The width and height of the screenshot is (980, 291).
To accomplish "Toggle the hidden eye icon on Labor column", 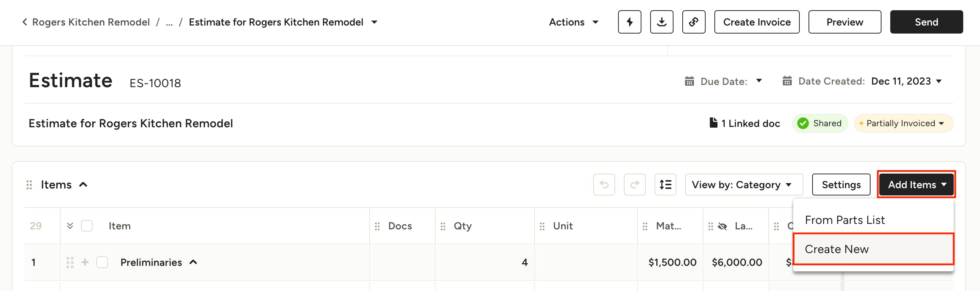I will point(722,226).
